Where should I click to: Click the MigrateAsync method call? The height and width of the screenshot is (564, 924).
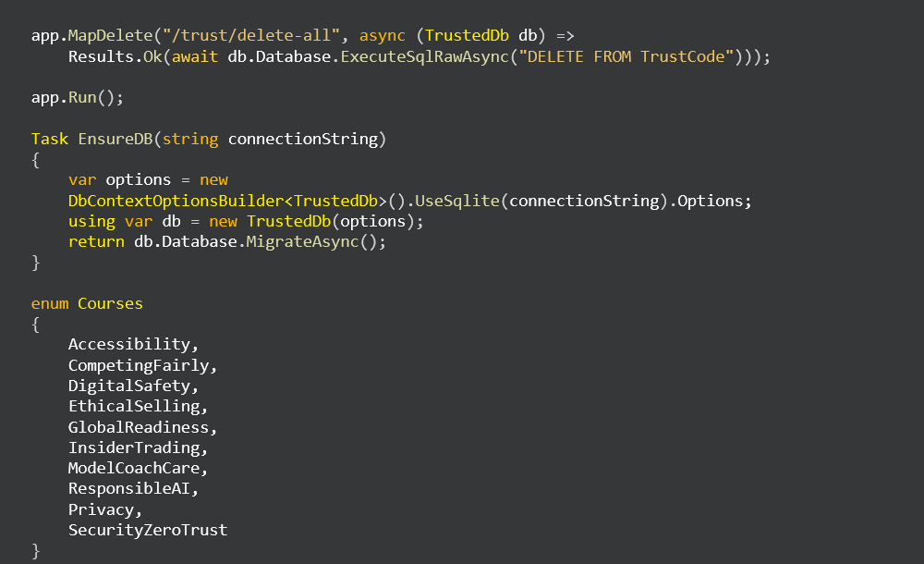pos(302,242)
